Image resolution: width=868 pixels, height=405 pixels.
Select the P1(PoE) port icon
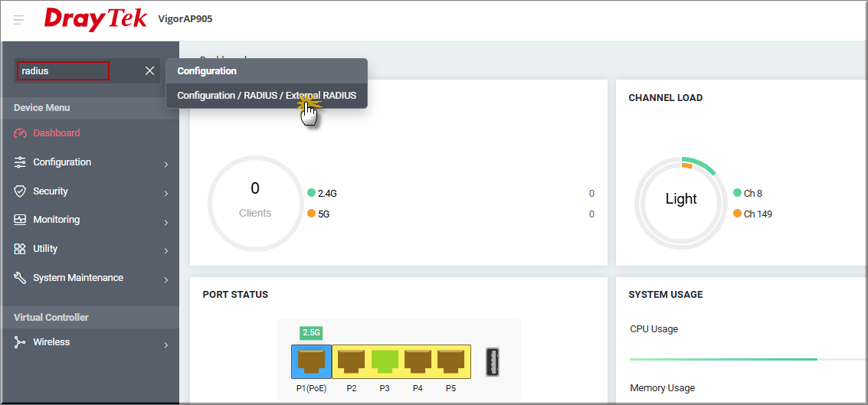311,361
